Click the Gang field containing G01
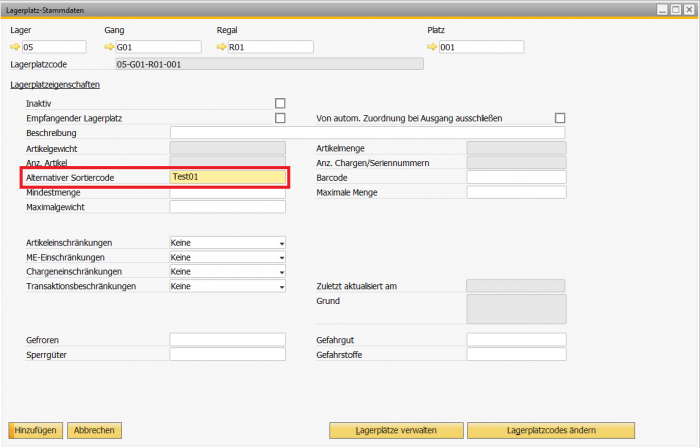Viewport: 700px width, 448px height. [x=158, y=47]
